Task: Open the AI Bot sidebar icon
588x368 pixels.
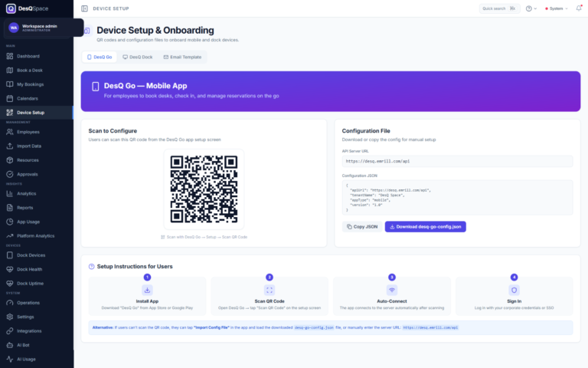Action: (10, 345)
